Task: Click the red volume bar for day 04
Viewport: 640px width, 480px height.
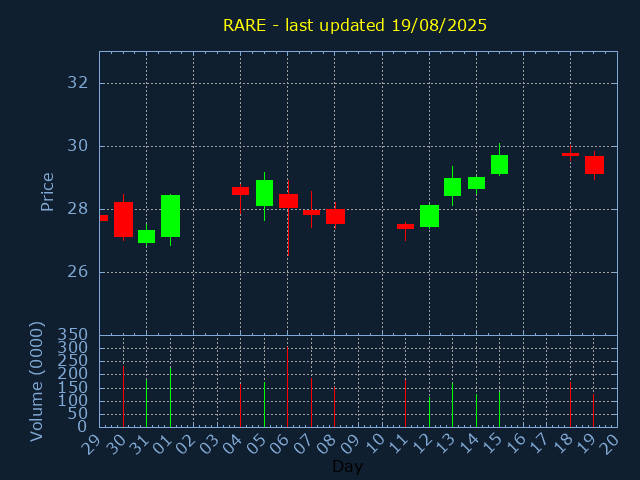Action: pos(240,405)
